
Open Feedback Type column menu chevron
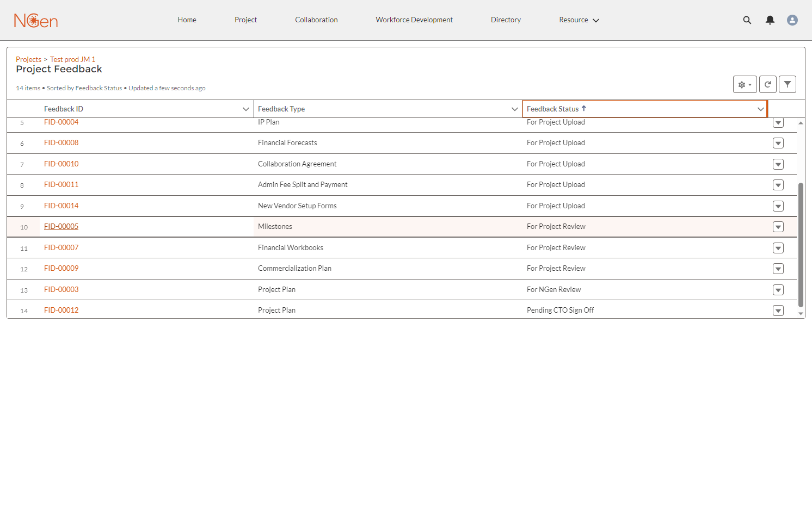tap(515, 109)
